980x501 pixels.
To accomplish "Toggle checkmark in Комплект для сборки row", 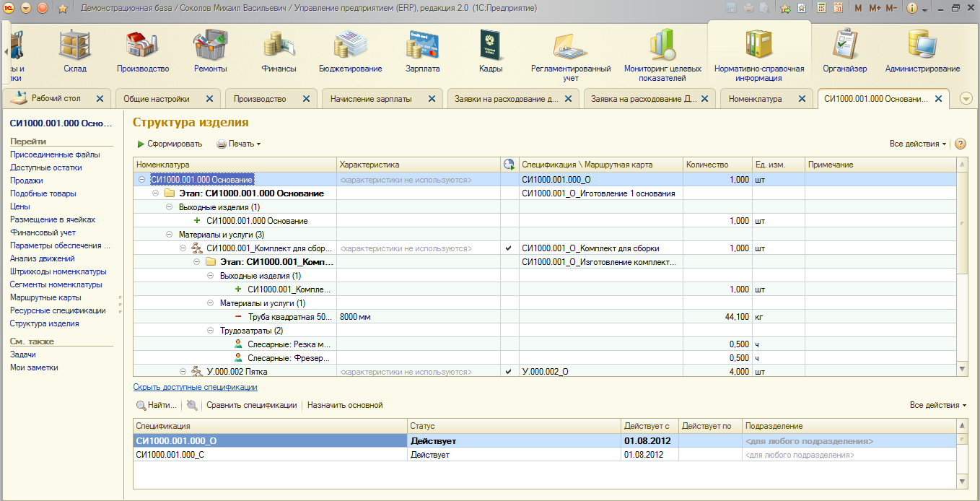I will pos(509,248).
